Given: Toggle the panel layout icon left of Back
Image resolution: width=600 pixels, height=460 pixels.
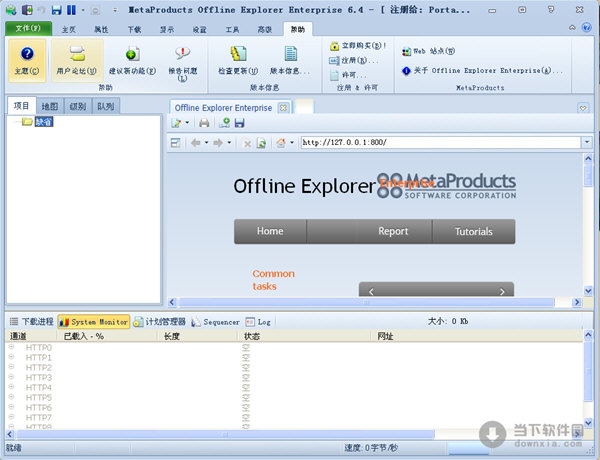Looking at the screenshot, I should click(x=175, y=143).
